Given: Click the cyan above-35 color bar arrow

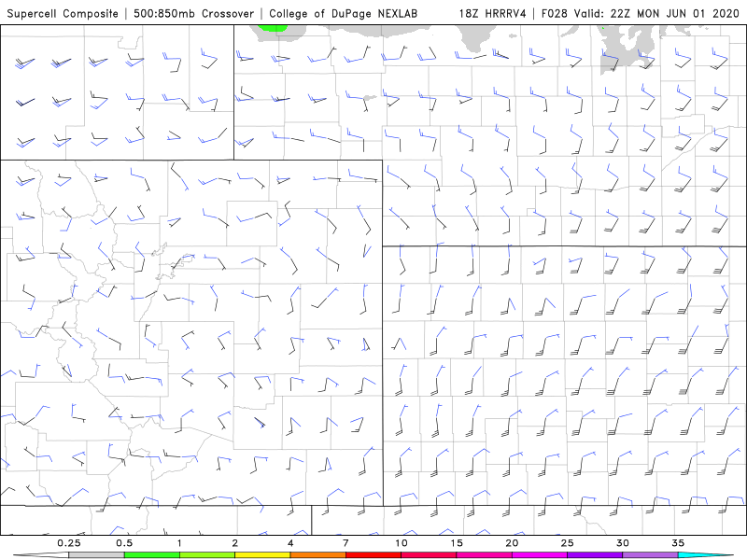Looking at the screenshot, I should pos(706,555).
